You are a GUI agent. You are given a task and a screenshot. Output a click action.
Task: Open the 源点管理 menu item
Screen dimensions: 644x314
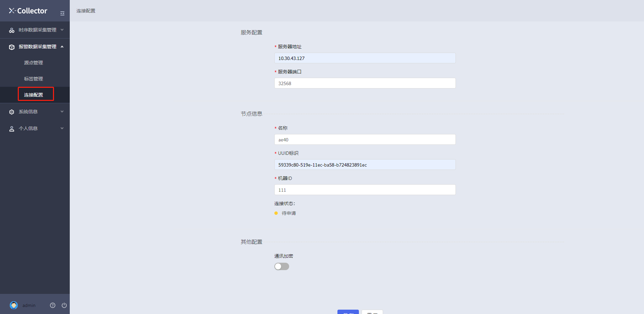click(x=34, y=63)
